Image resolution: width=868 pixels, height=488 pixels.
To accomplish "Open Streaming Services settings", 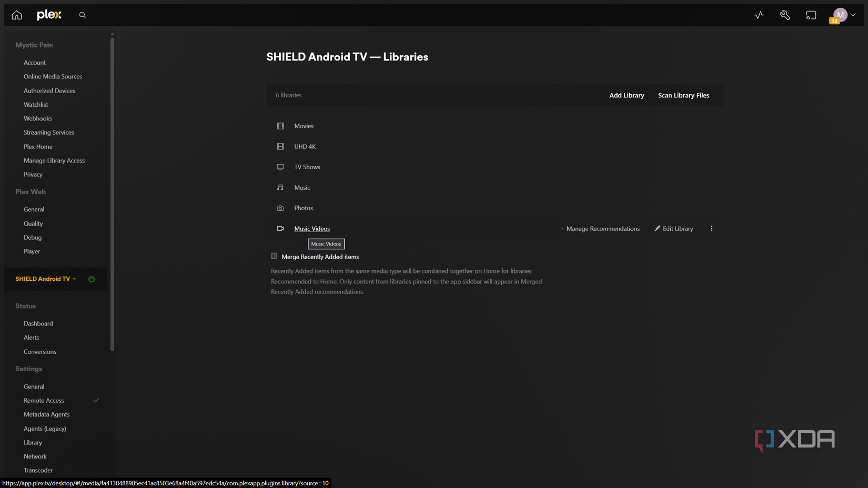I will click(x=49, y=133).
